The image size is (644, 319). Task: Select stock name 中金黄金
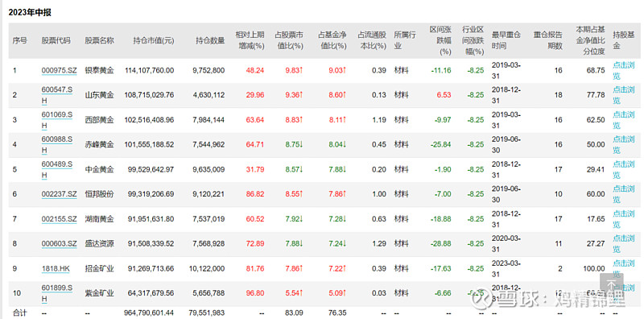99,169
